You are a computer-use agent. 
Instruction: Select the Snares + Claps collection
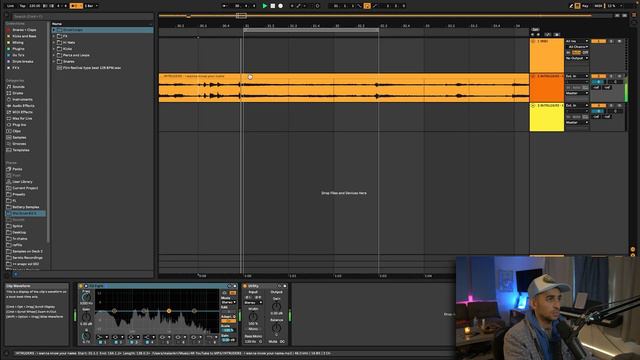24,30
